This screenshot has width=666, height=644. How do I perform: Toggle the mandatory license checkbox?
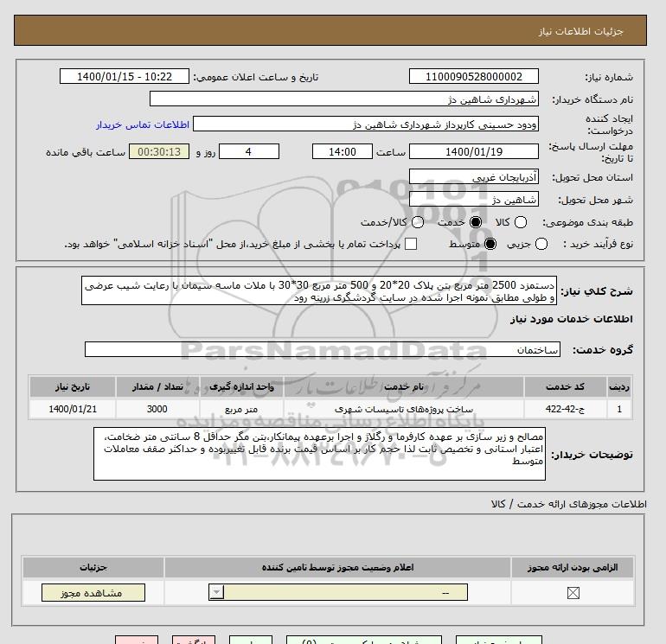tap(573, 593)
